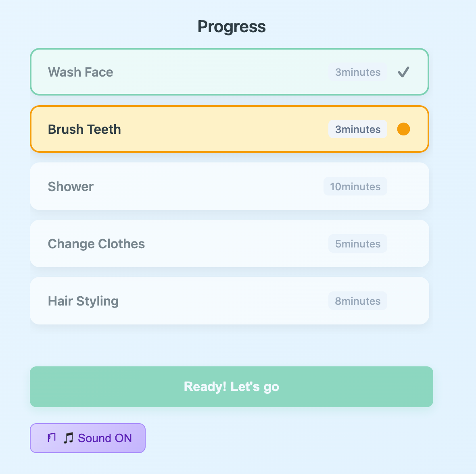Click the music note icon beside Sound ON

tap(68, 438)
